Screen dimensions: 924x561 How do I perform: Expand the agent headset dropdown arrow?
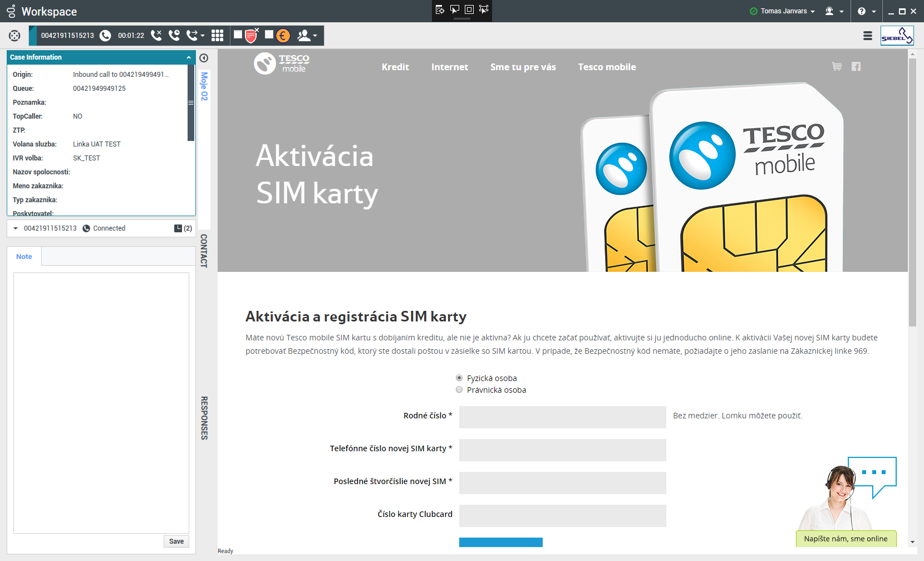tap(842, 12)
